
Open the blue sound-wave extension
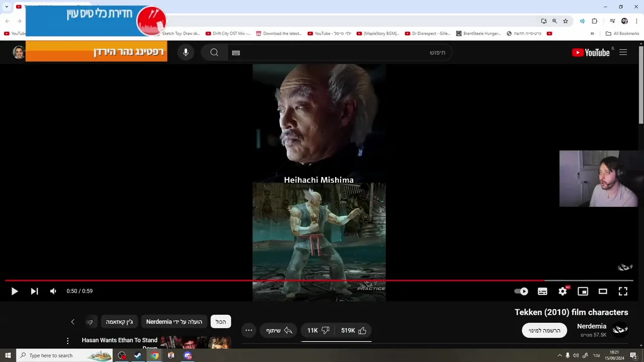[x=582, y=21]
